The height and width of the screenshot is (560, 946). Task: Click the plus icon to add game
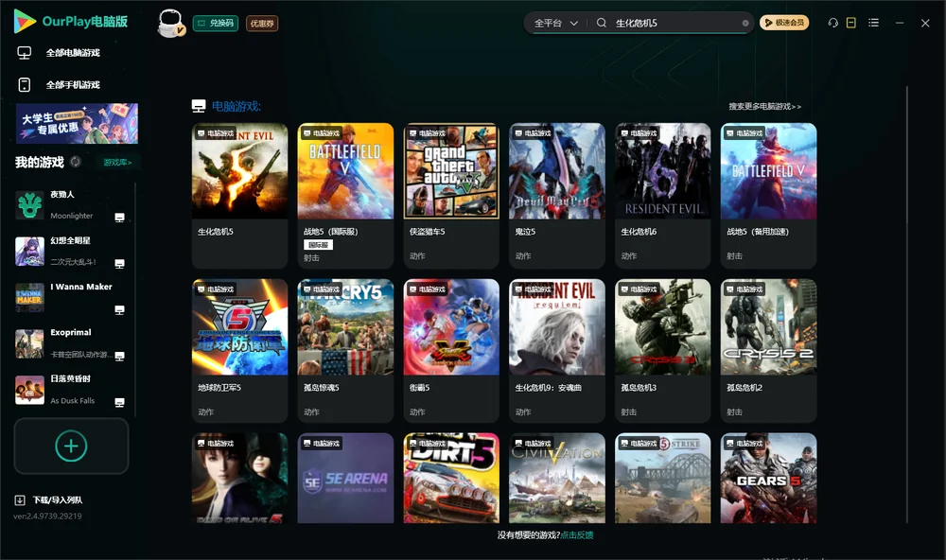pos(71,446)
